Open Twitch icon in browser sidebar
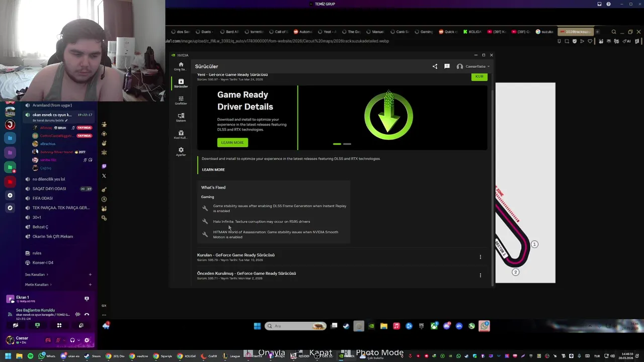 pos(104,166)
